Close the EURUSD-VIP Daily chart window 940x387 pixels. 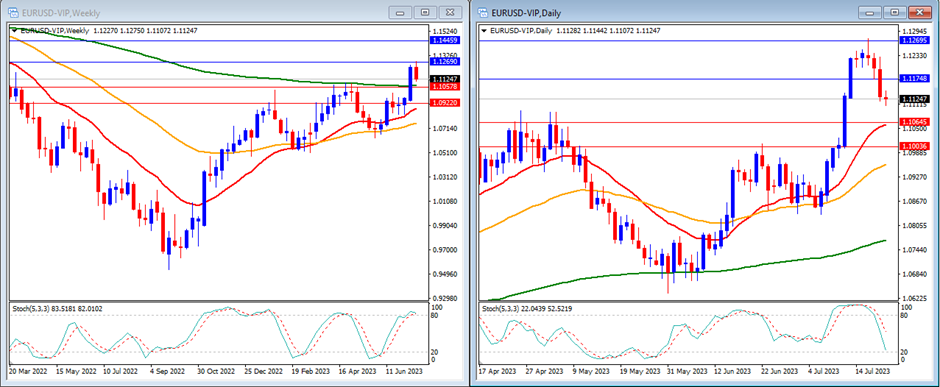pyautogui.click(x=920, y=12)
